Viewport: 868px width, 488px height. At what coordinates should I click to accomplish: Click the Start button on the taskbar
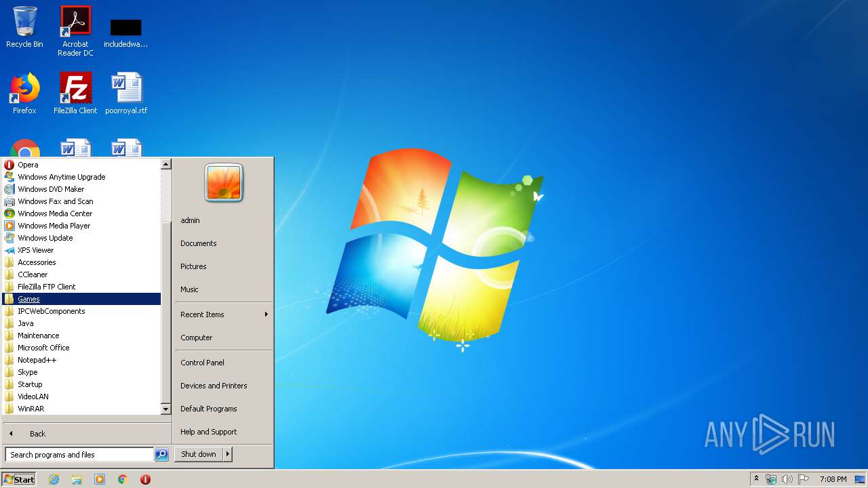[19, 479]
